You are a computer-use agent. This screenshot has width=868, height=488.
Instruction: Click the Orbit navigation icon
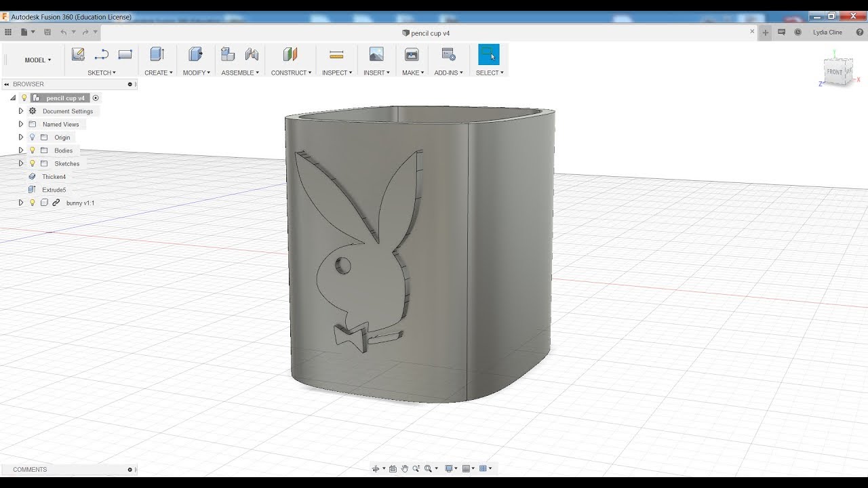click(376, 468)
